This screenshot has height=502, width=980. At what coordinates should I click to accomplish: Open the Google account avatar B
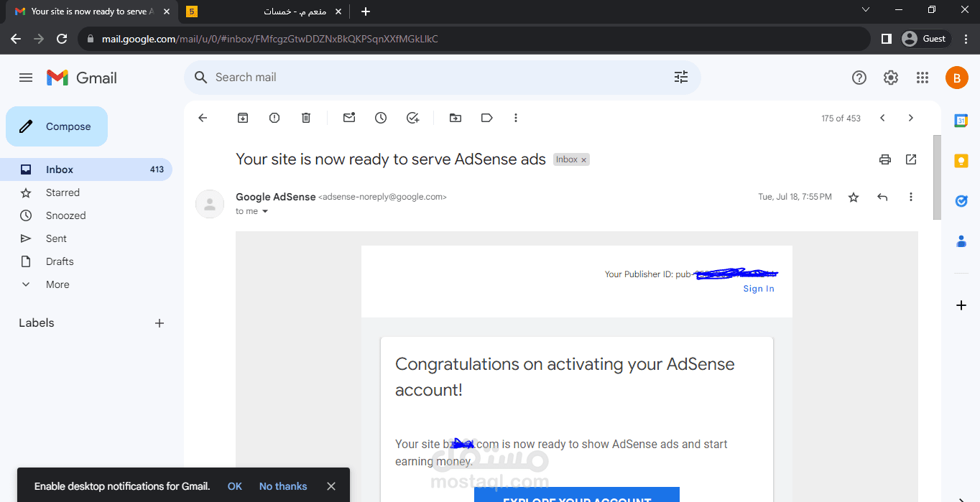[x=956, y=78]
